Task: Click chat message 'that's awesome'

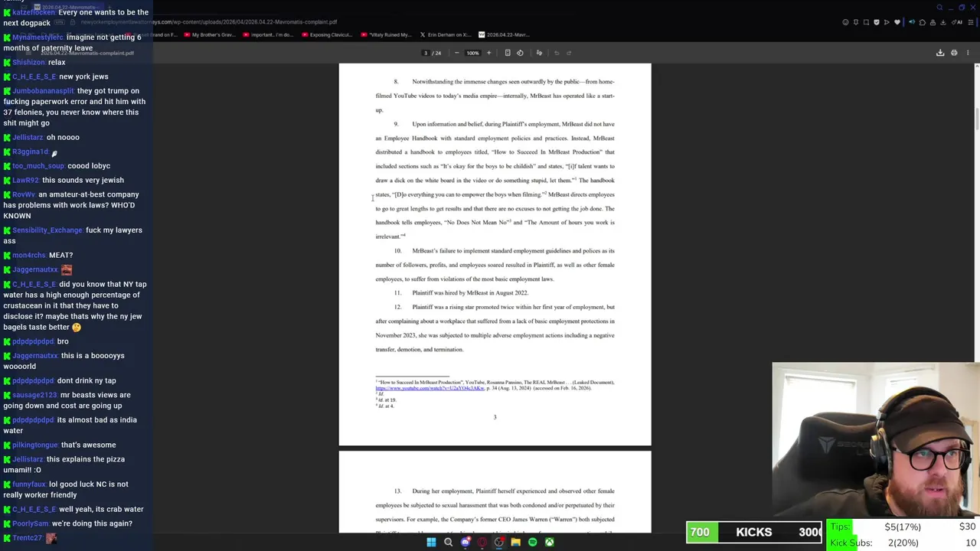Action: click(x=89, y=445)
